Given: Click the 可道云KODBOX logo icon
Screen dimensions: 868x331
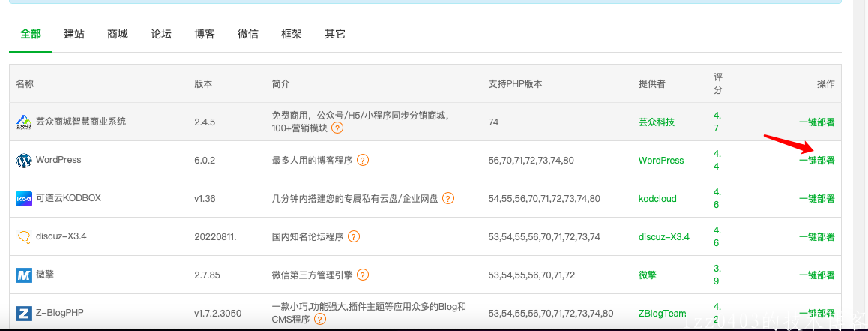Looking at the screenshot, I should tap(24, 198).
